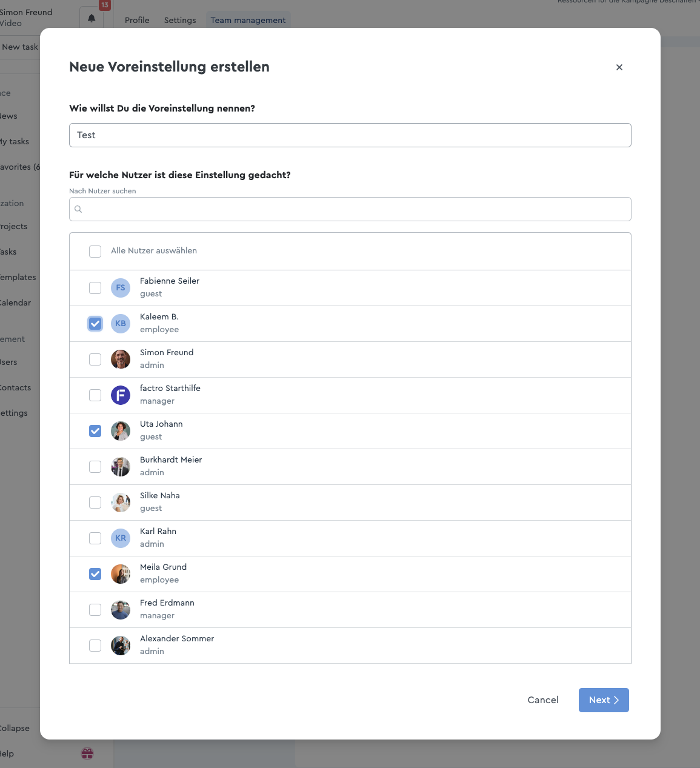Viewport: 700px width, 768px height.
Task: Close the Neue Voreinstellung dialog
Action: 619,67
